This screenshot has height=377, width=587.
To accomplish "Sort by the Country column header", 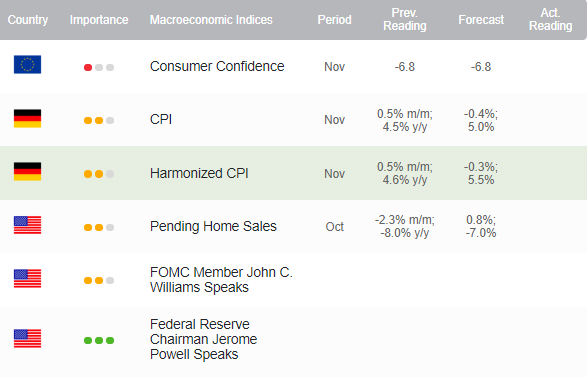I will [28, 20].
